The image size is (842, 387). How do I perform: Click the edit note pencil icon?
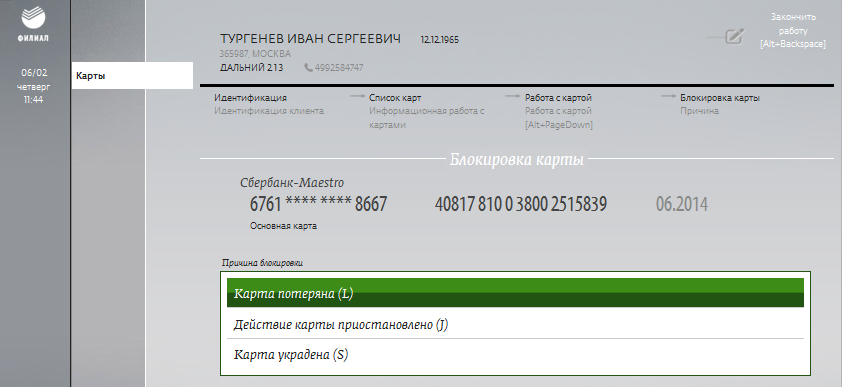[x=734, y=36]
